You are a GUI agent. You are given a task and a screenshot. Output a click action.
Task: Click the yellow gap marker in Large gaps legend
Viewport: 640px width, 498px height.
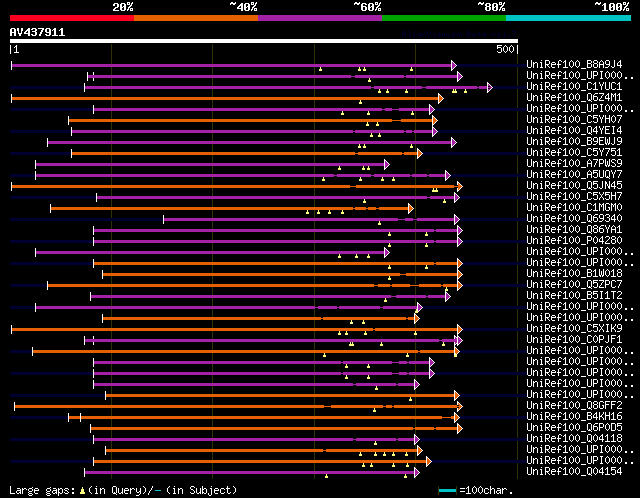click(x=82, y=490)
